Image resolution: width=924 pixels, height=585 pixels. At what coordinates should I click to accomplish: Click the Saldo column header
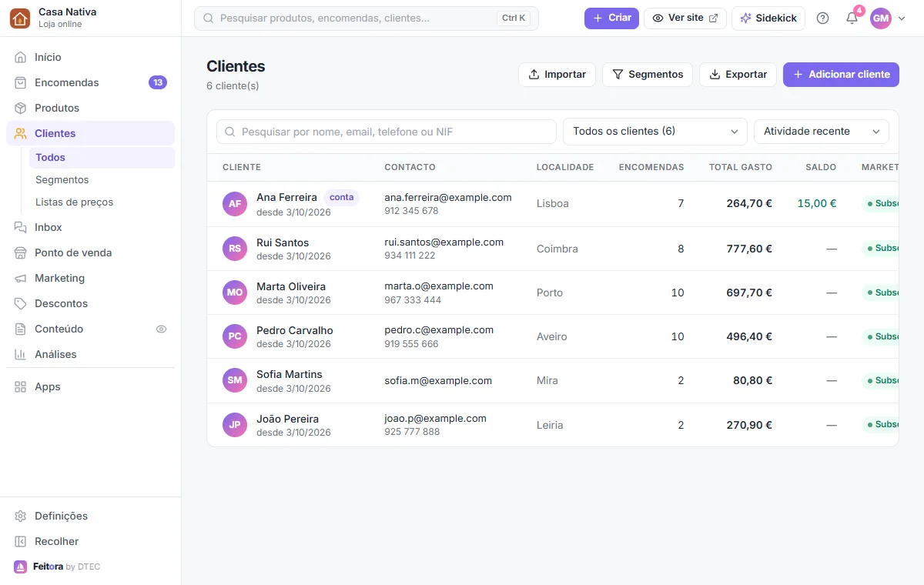click(821, 167)
